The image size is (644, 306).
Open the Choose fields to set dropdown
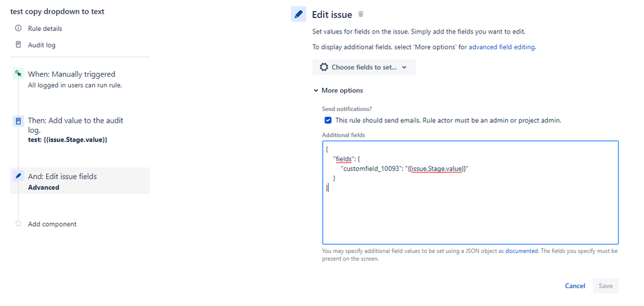[x=364, y=67]
